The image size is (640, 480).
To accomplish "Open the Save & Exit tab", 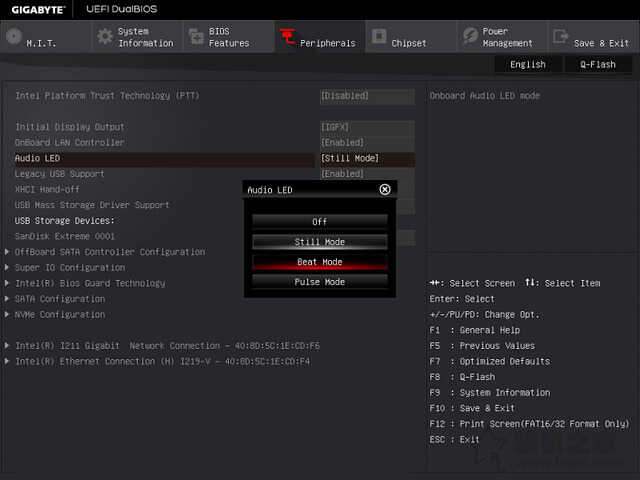I will click(x=594, y=37).
